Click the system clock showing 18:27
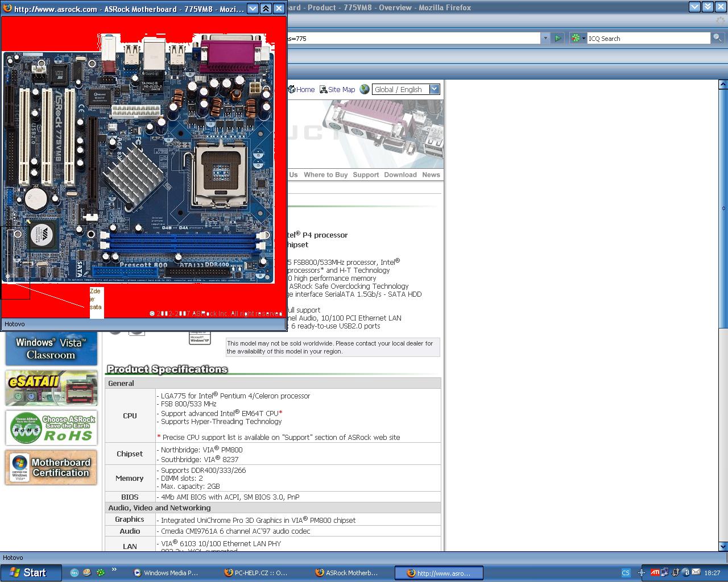Image resolution: width=728 pixels, height=582 pixels. click(712, 573)
